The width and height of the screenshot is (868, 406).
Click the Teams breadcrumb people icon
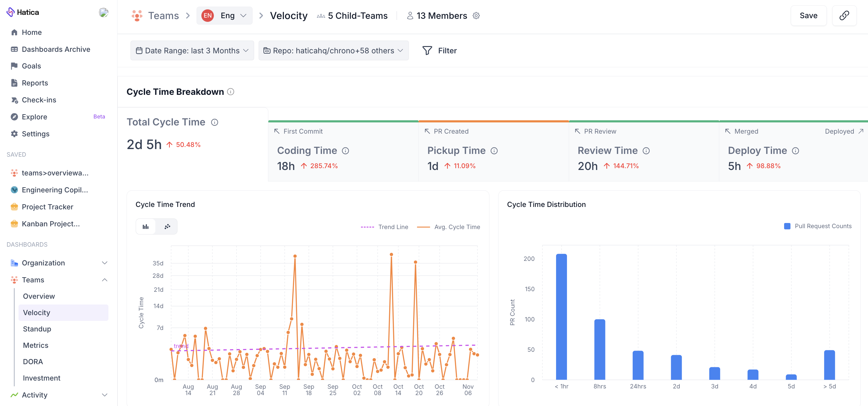[137, 15]
